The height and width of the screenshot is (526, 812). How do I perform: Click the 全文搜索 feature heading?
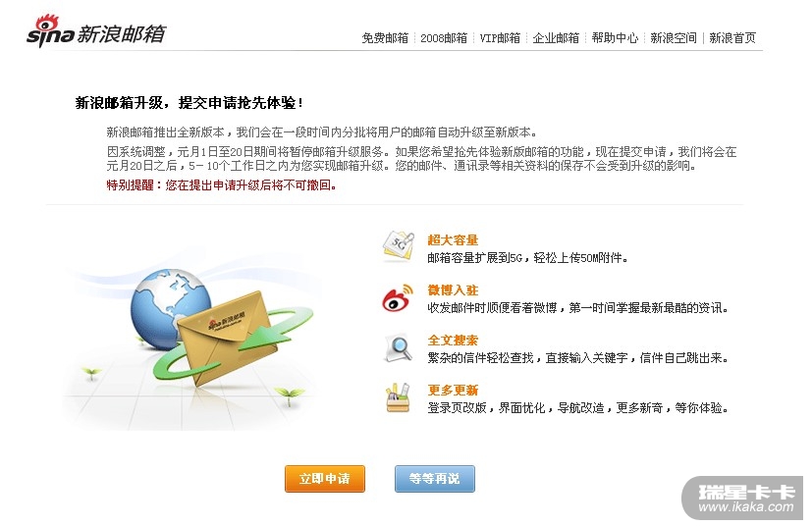453,341
